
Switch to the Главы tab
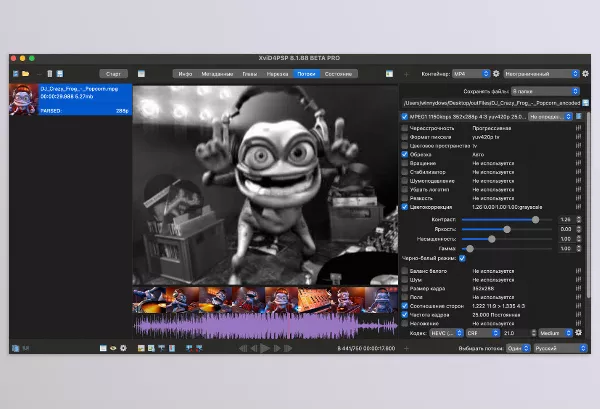[x=249, y=74]
